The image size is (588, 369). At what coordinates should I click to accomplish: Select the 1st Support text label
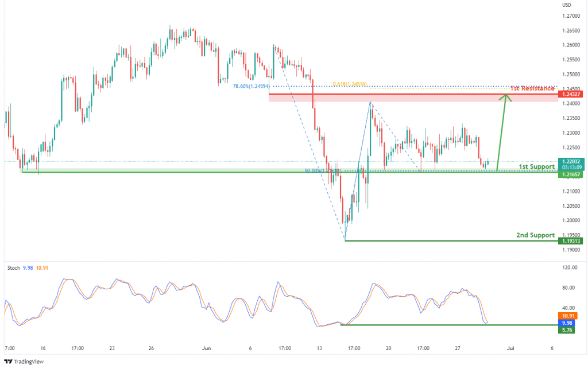click(x=537, y=166)
